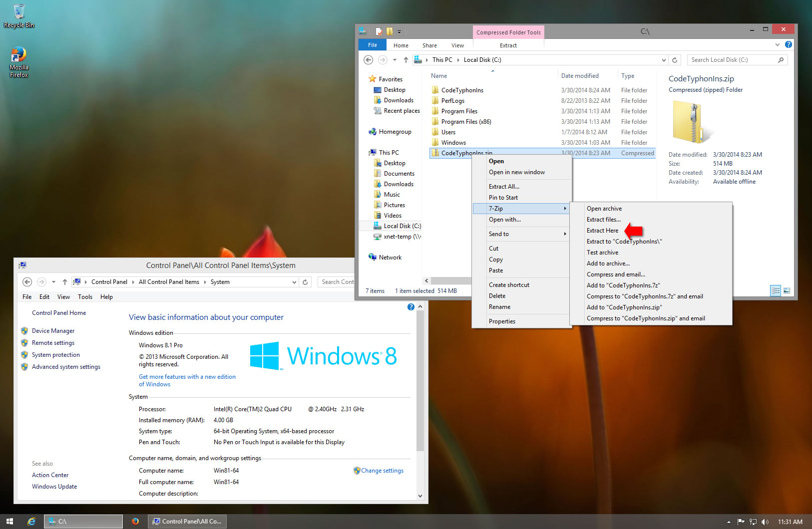This screenshot has height=529, width=812.
Task: Click Properties icon in Explorer quick access toolbar
Action: (x=379, y=31)
